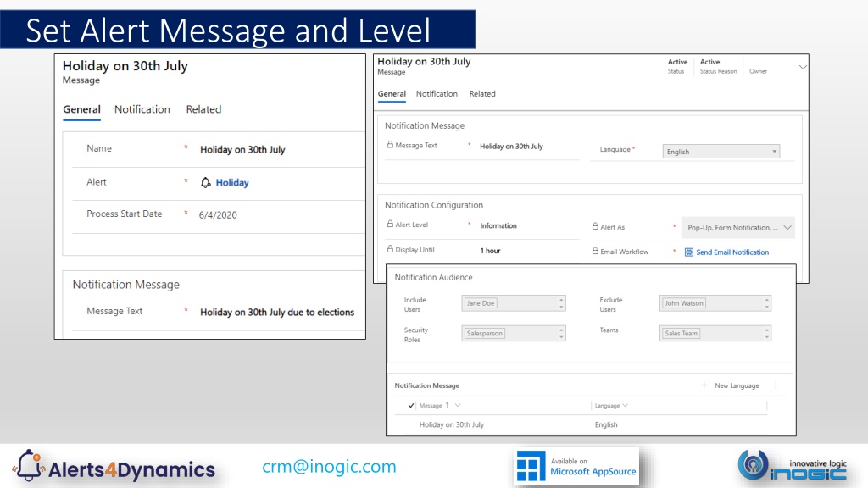This screenshot has height=488, width=868.
Task: Open Related tab in left form
Action: pyautogui.click(x=203, y=109)
